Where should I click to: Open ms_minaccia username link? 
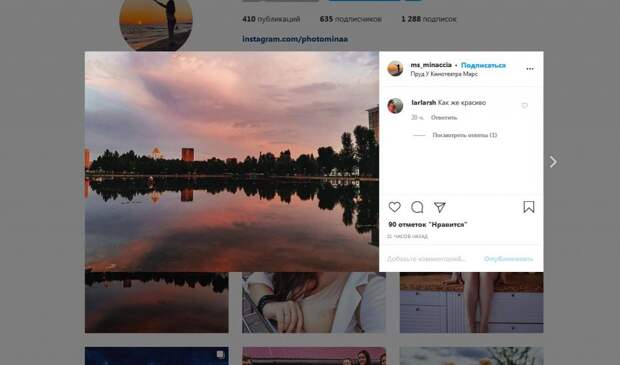[431, 65]
